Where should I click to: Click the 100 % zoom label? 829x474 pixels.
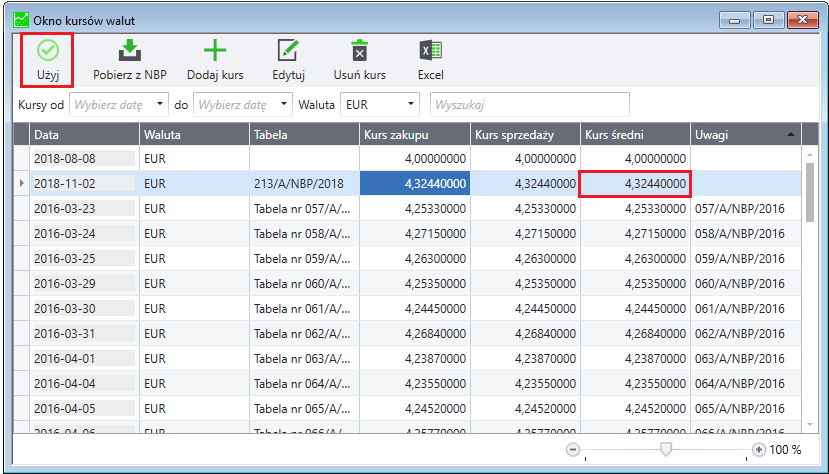tap(786, 450)
